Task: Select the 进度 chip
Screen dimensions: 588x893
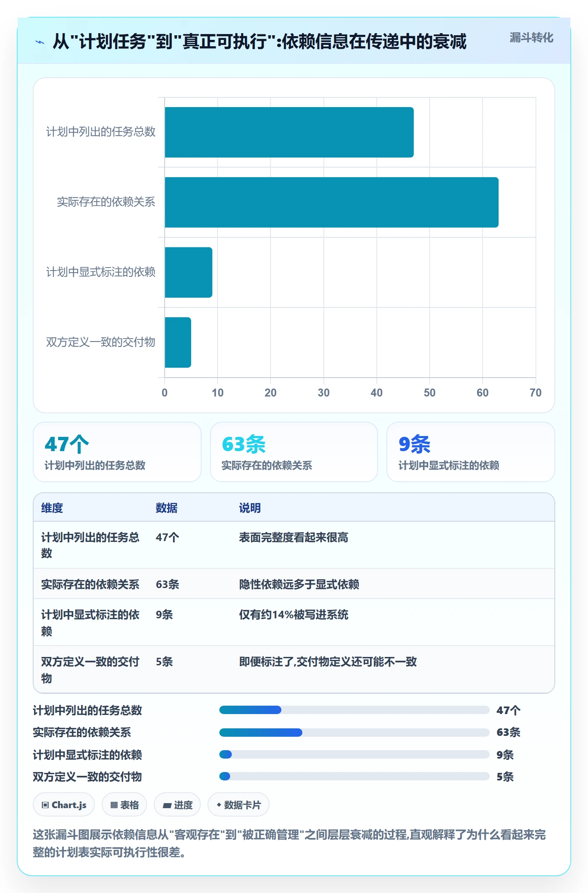Action: click(177, 805)
